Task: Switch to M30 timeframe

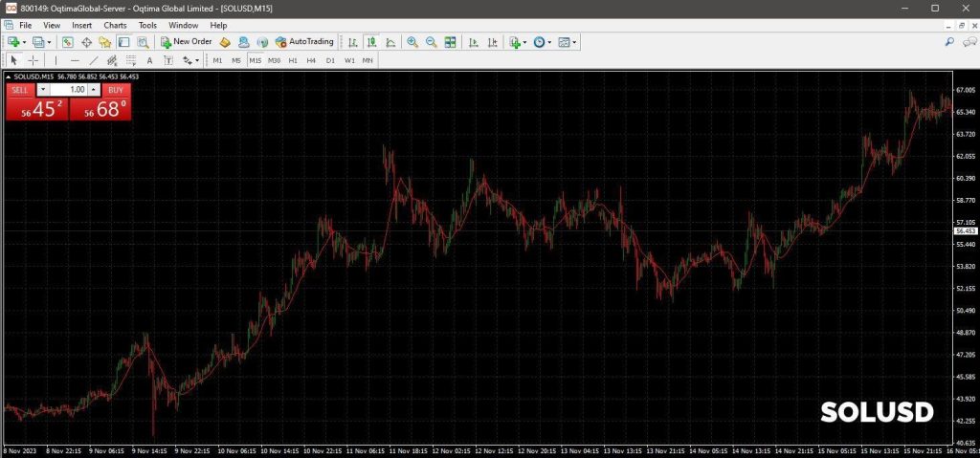Action: (x=275, y=60)
